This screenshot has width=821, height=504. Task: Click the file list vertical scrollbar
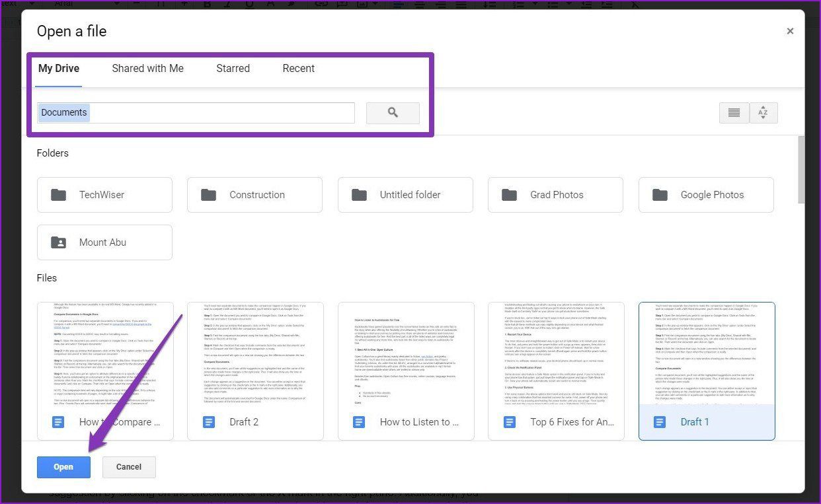(x=801, y=169)
